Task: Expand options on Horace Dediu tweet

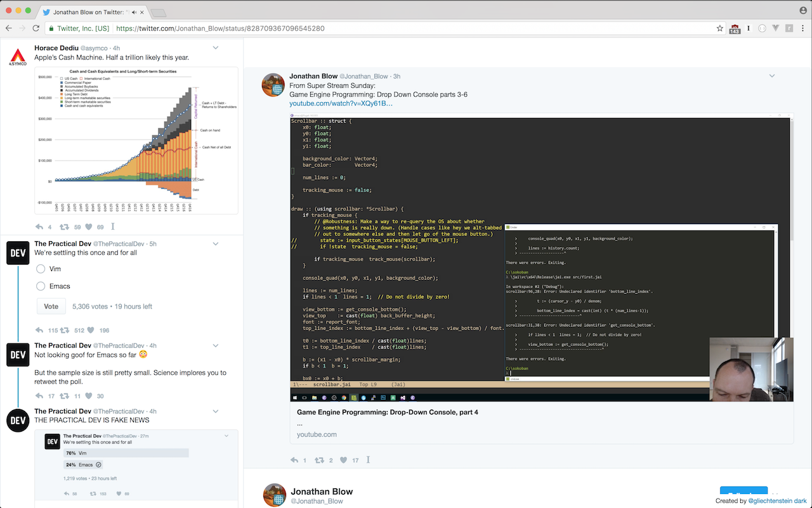Action: pos(216,48)
